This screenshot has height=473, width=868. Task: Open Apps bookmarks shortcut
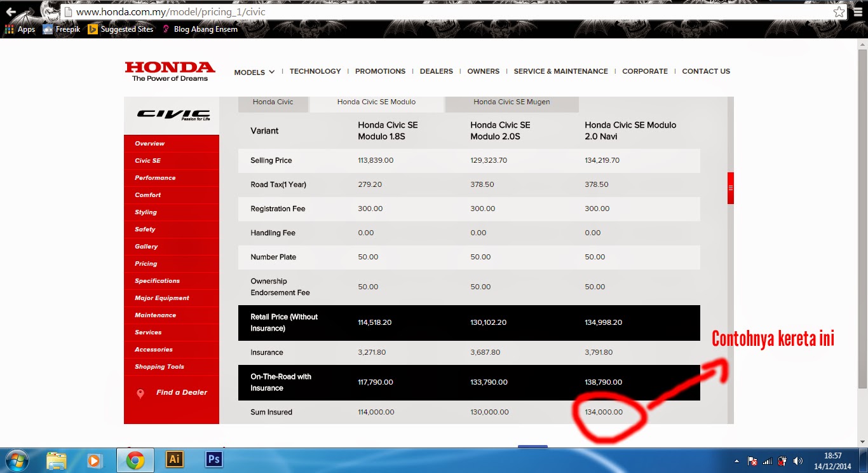pyautogui.click(x=20, y=29)
